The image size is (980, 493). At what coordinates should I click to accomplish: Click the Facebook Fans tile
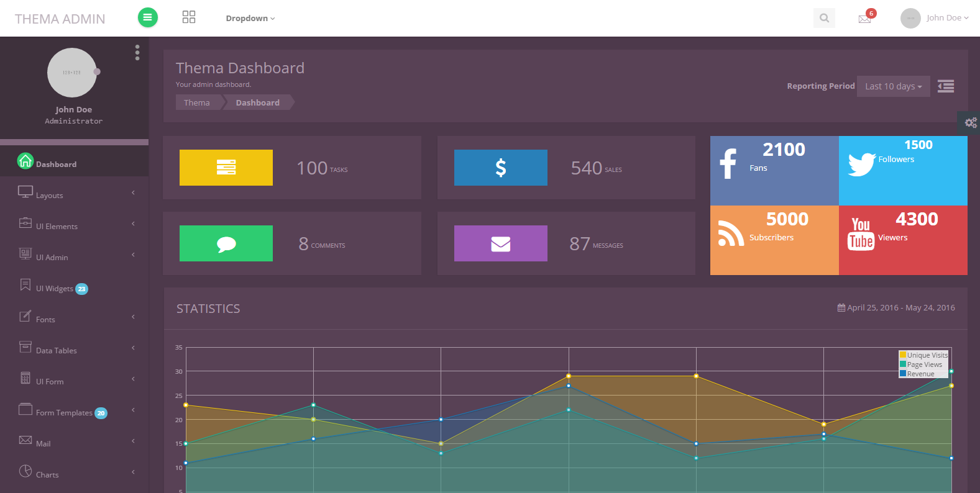[x=774, y=171]
